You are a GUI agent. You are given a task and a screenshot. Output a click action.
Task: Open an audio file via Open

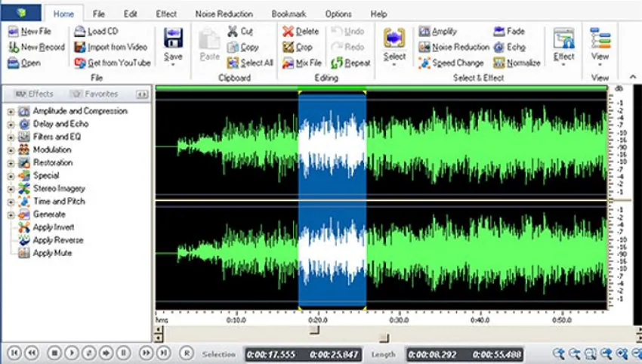coord(24,63)
